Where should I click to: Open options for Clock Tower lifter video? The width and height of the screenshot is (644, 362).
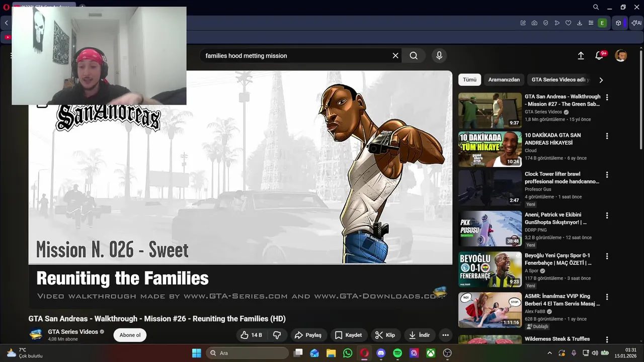tap(607, 175)
